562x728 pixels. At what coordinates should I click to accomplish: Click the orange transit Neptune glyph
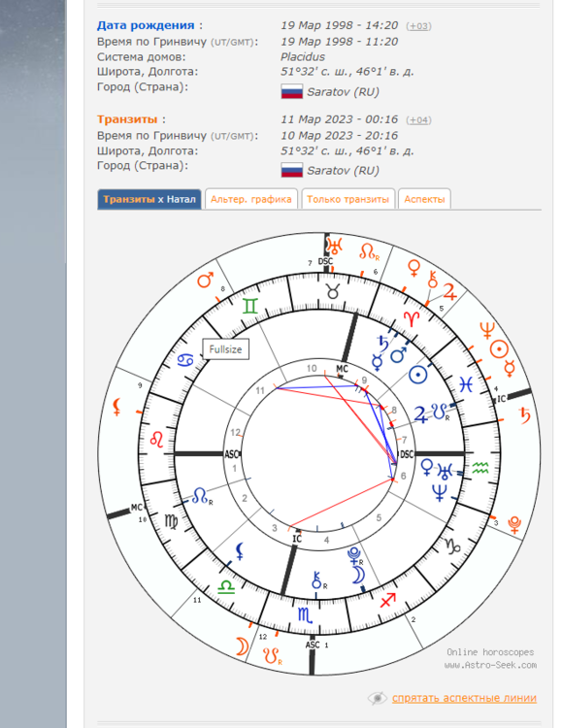pos(487,332)
